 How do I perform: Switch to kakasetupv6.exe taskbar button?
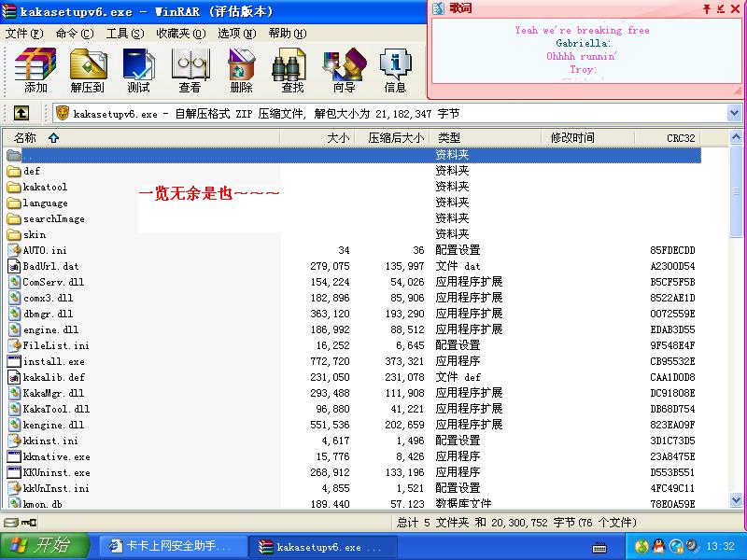[324, 547]
